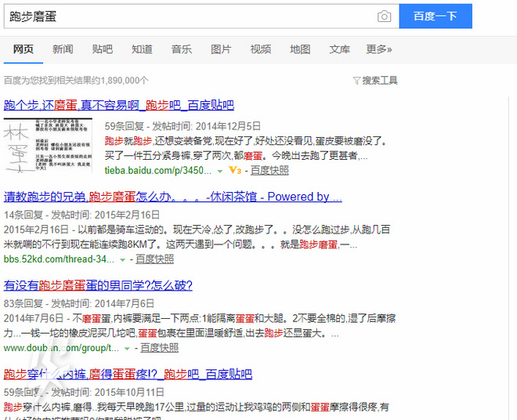The height and width of the screenshot is (420, 517).
Task: Select the 知道 tab
Action: 142,49
